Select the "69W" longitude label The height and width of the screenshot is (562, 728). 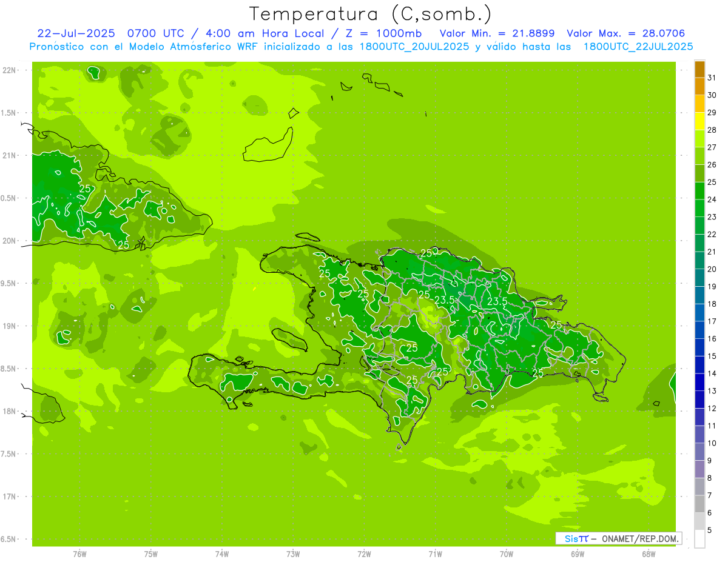(578, 554)
